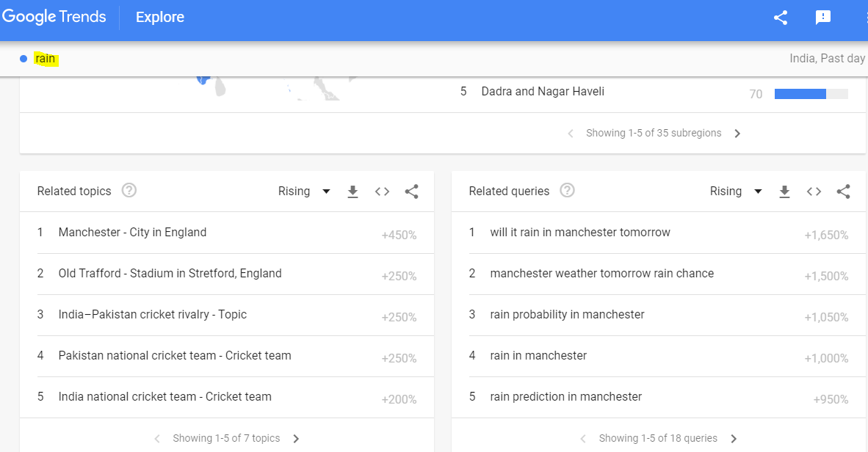Download Related queries CSV

(x=784, y=192)
